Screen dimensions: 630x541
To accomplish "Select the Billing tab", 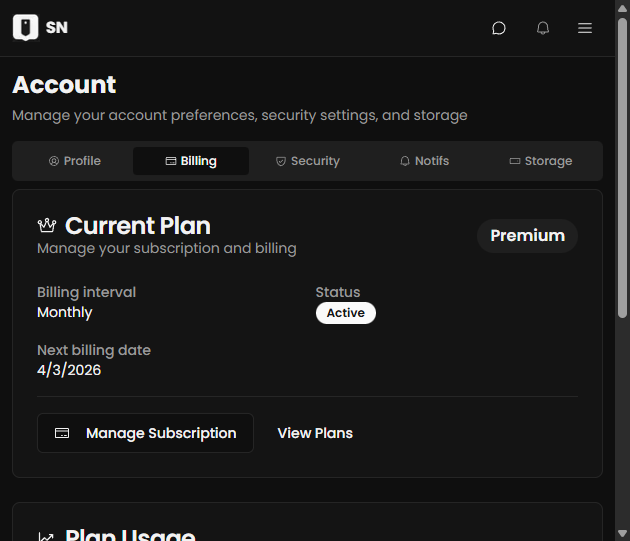I will click(x=191, y=161).
